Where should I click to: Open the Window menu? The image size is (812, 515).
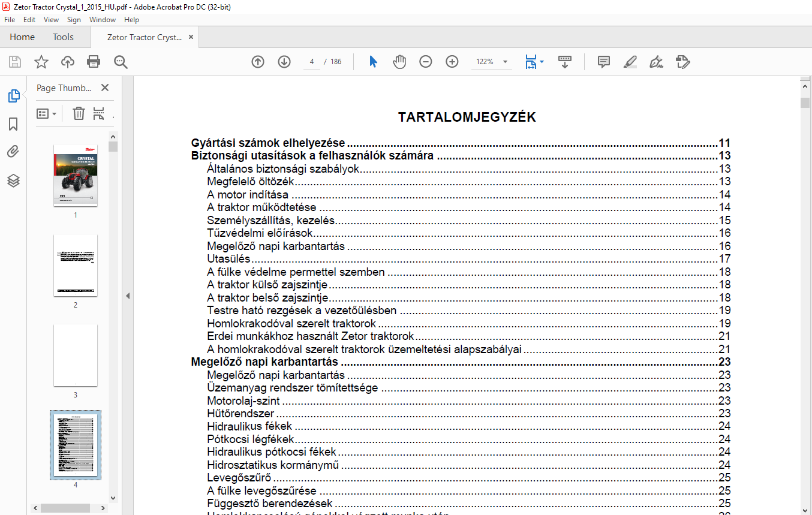coord(103,19)
